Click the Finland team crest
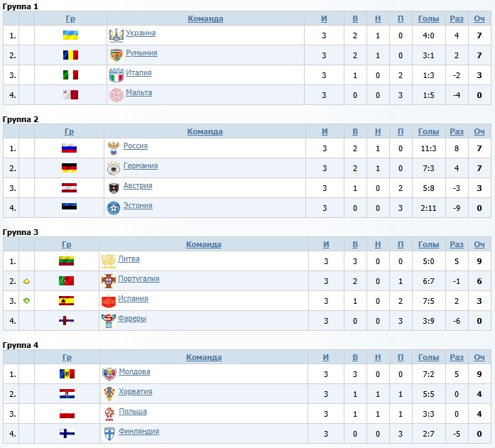 point(109,433)
